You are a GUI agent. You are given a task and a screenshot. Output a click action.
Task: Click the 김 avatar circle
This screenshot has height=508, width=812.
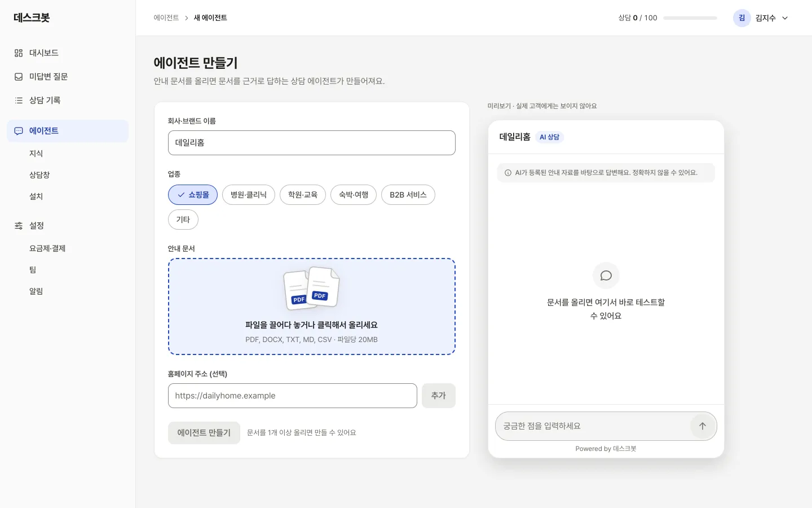click(742, 18)
